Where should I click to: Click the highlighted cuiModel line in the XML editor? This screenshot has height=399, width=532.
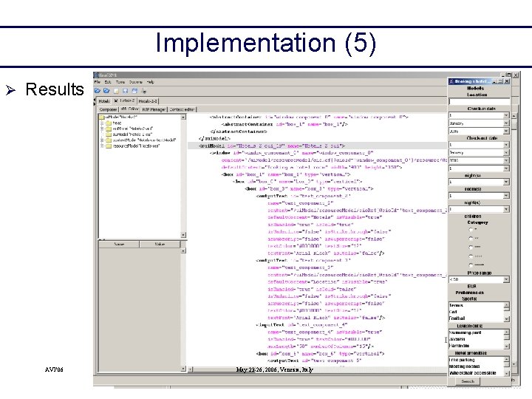click(317, 146)
